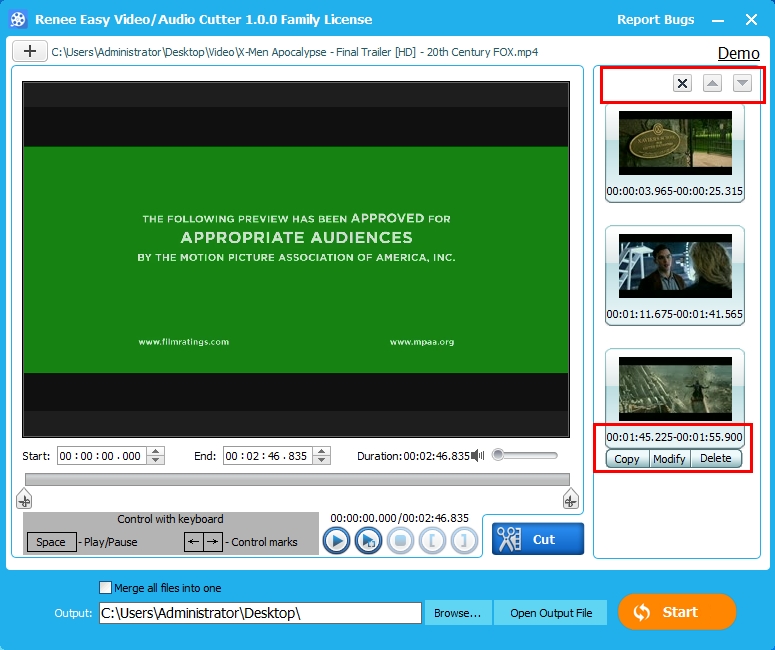Select the first clip thumbnail 00:00:03.965
Image resolution: width=775 pixels, height=650 pixels.
pos(675,143)
